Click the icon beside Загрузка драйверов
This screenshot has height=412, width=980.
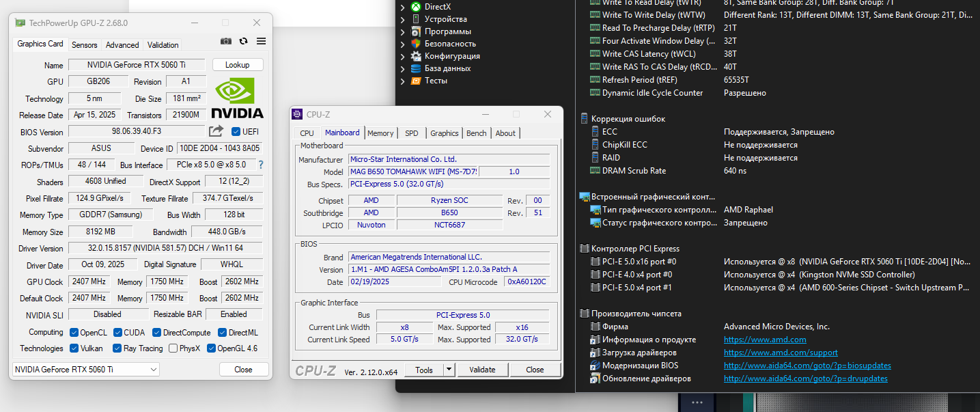point(595,353)
